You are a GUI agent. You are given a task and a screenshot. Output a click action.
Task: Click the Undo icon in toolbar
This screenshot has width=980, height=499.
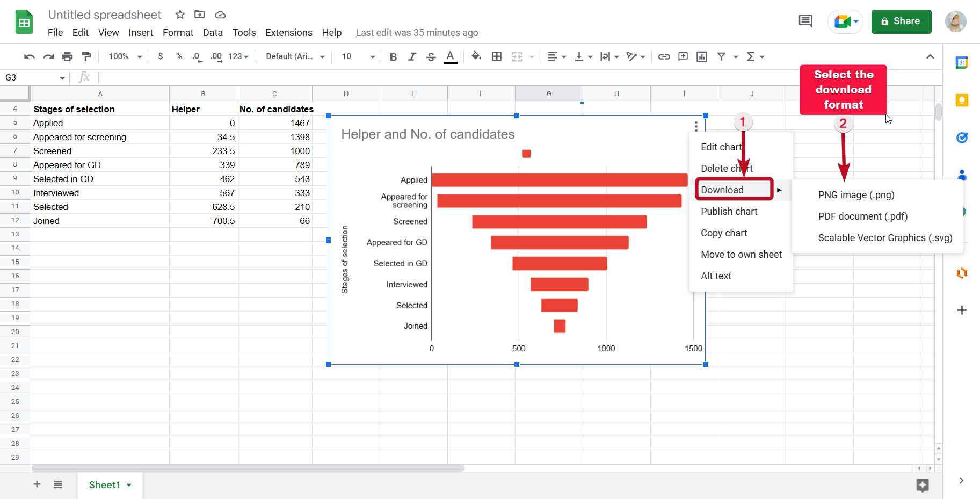click(x=30, y=56)
